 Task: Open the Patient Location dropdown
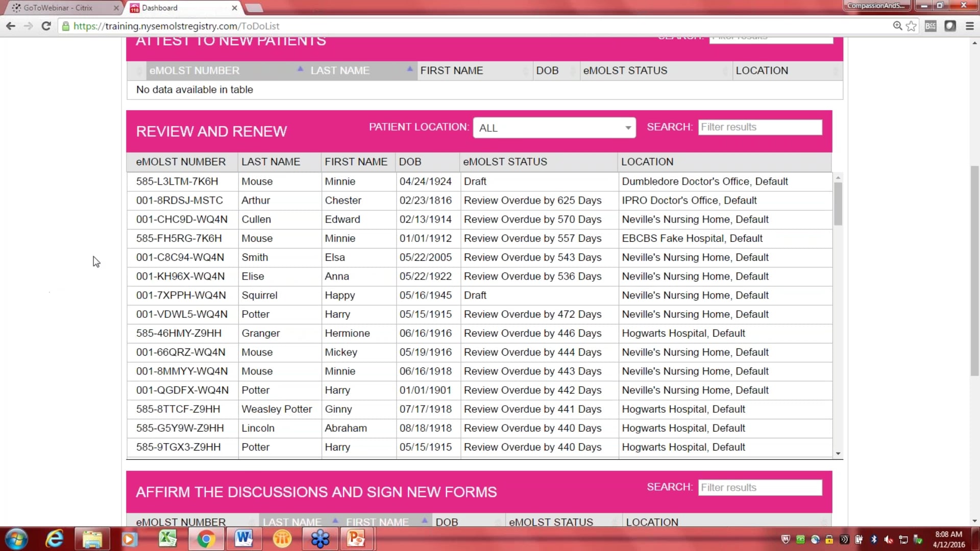[554, 128]
